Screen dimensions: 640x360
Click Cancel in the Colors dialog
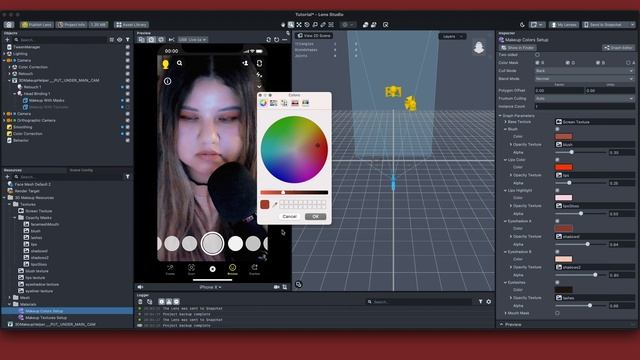tap(289, 216)
